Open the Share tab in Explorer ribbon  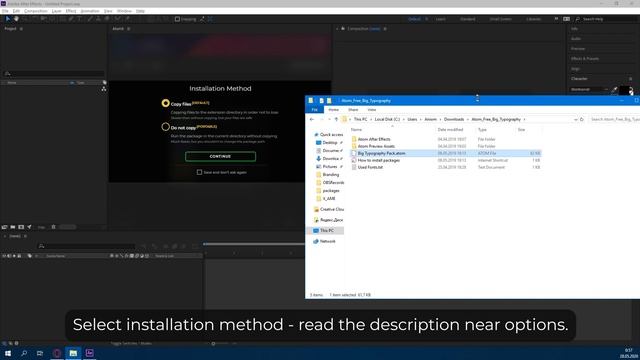(x=353, y=110)
